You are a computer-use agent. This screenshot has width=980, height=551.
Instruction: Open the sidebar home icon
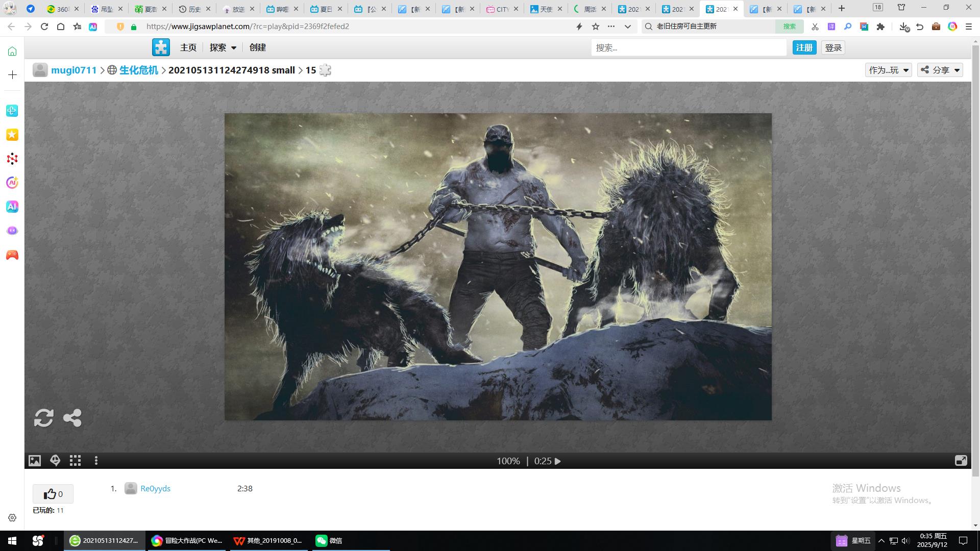pyautogui.click(x=12, y=51)
